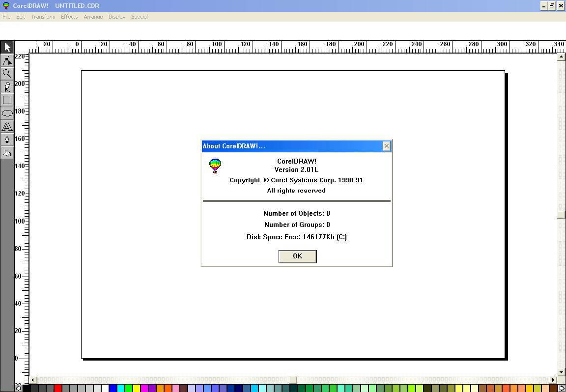
Task: Click the red color swatch in palette
Action: click(58, 389)
